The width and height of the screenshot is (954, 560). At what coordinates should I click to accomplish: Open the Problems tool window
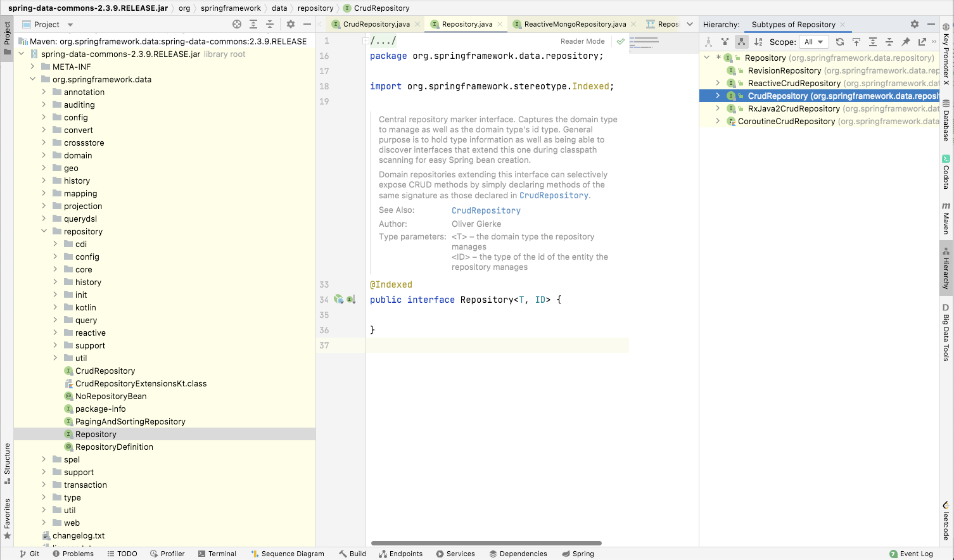click(x=73, y=554)
